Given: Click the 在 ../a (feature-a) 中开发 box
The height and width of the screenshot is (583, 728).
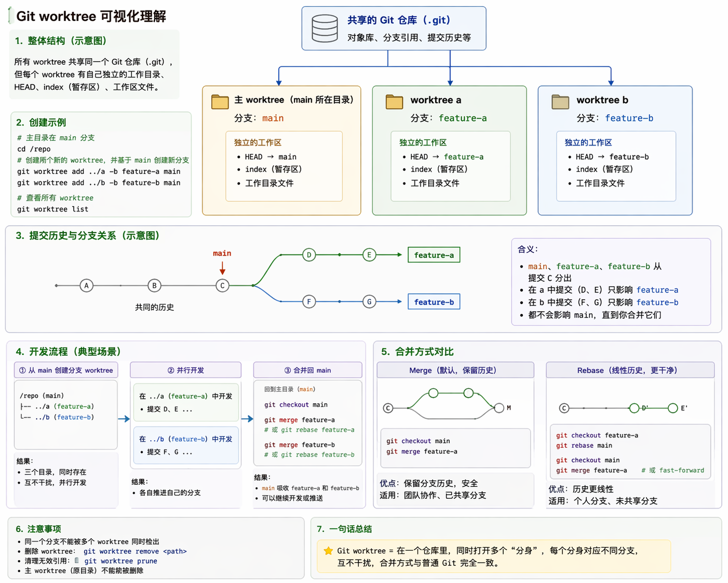Looking at the screenshot, I should coord(186,403).
